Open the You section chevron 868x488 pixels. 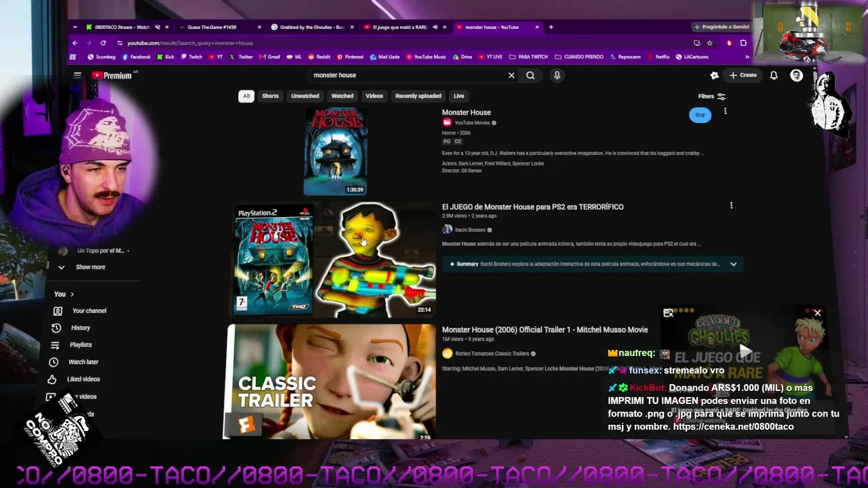click(72, 294)
